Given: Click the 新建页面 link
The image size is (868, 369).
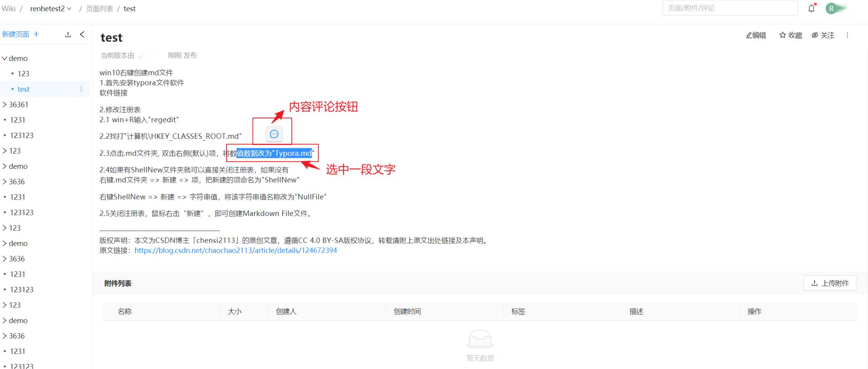Looking at the screenshot, I should pos(16,34).
